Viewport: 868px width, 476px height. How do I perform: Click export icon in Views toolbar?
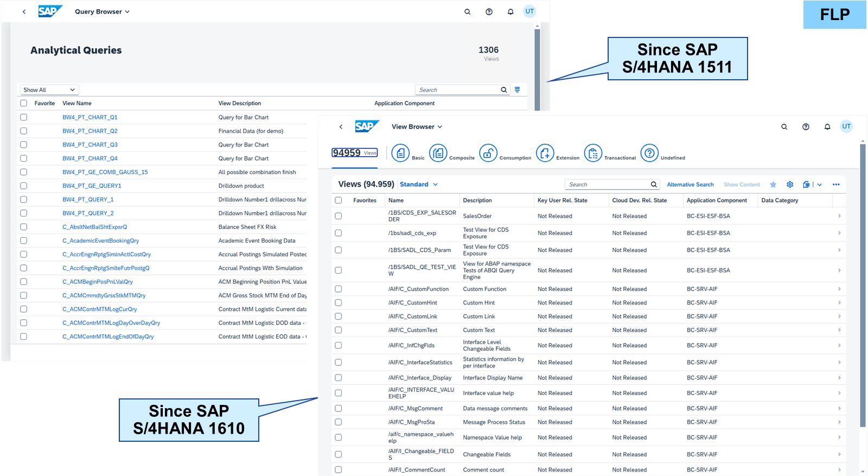click(806, 185)
